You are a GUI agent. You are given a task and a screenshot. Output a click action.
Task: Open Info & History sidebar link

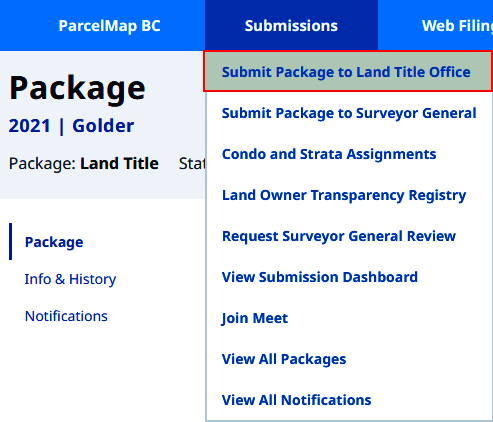(70, 279)
